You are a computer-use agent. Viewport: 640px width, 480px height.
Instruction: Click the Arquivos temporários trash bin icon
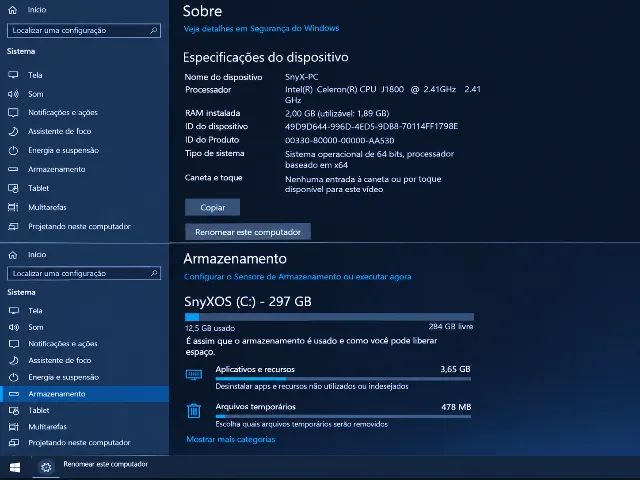[193, 411]
